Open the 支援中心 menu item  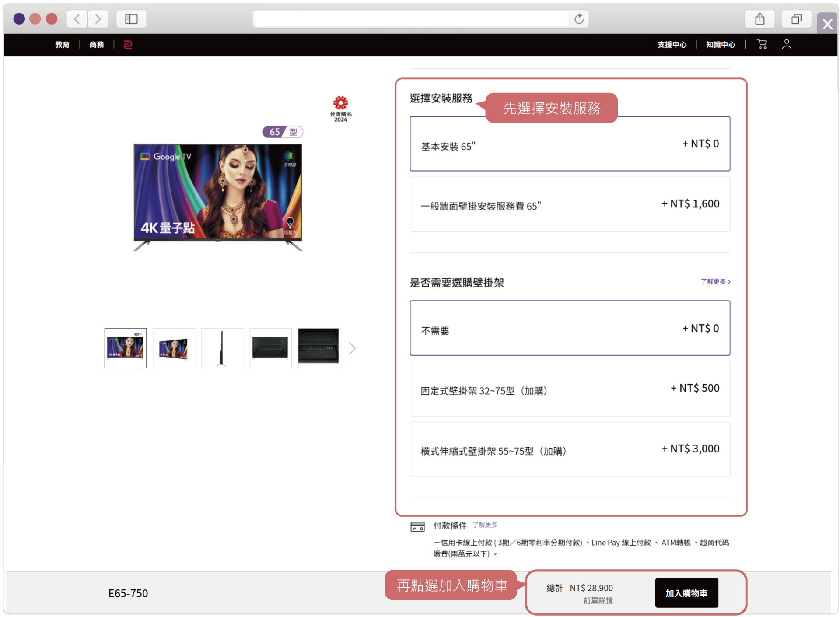tap(672, 45)
